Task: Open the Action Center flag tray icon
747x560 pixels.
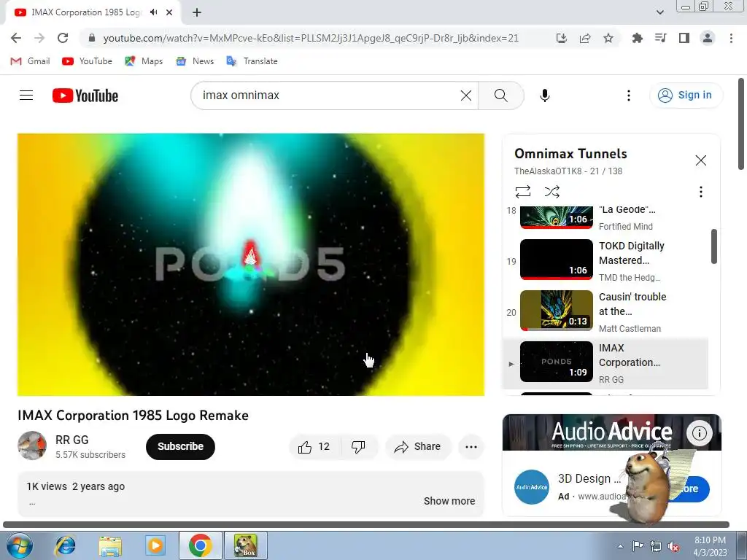Action: tap(638, 546)
